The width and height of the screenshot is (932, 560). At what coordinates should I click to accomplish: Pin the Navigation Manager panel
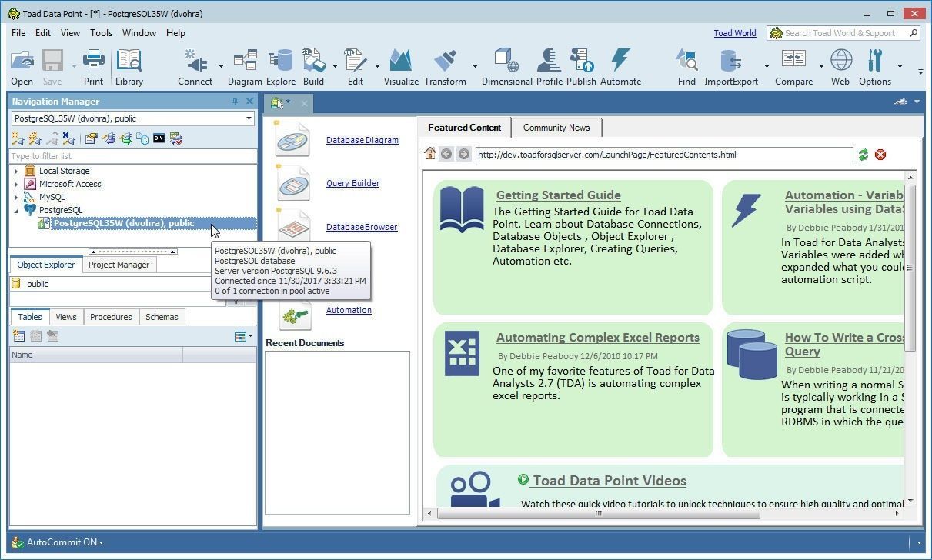[x=235, y=102]
